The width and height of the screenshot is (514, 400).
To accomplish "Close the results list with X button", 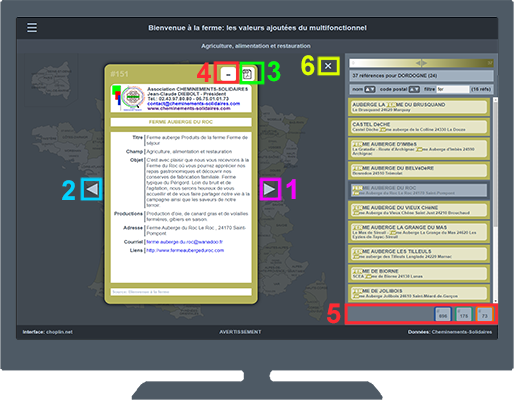I will [328, 66].
